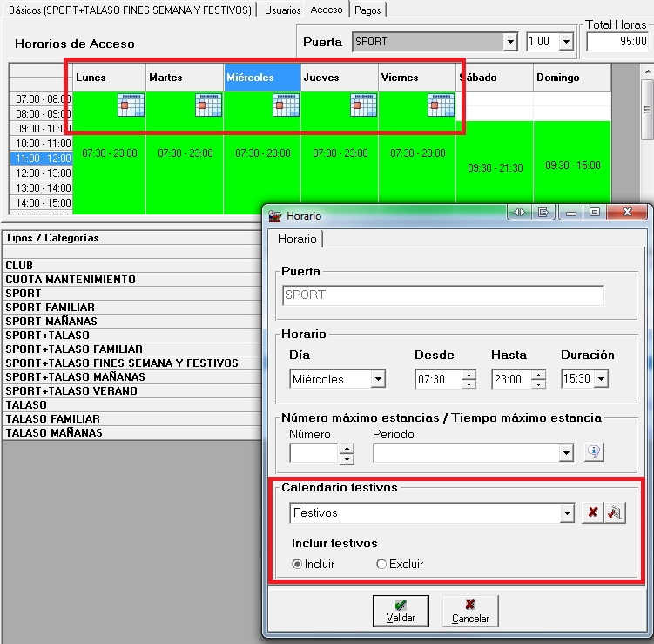654x644 pixels.
Task: Select SPORT MAÑANAS category
Action: (131, 321)
